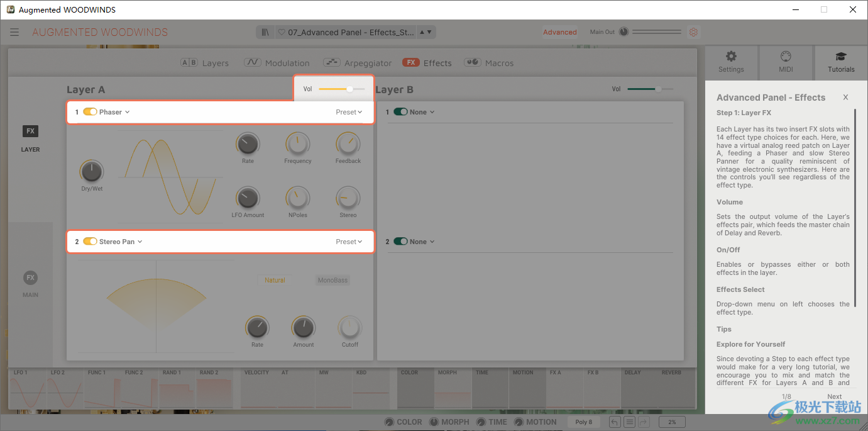Image resolution: width=868 pixels, height=431 pixels.
Task: Expand the Phaser effect type dropdown
Action: pyautogui.click(x=114, y=112)
